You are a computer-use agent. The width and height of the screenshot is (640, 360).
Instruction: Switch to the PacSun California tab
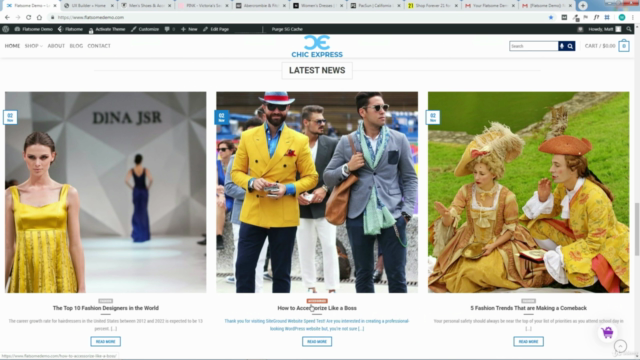click(x=375, y=6)
